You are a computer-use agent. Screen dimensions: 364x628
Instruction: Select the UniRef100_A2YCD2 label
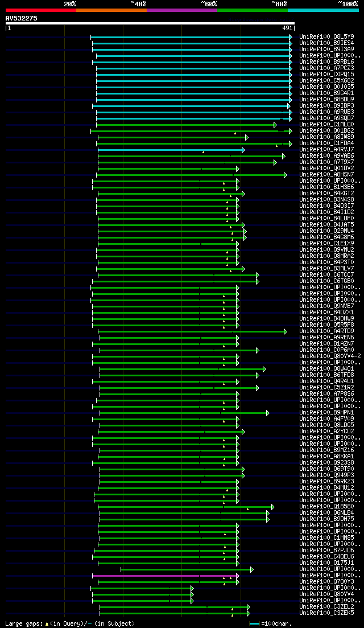coord(326,432)
